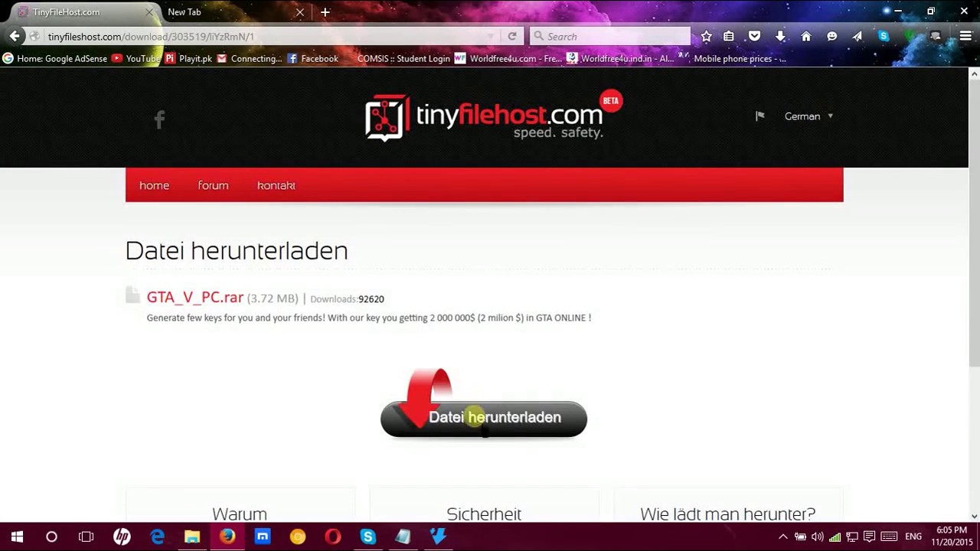
Task: Open Task View on taskbar
Action: pyautogui.click(x=86, y=537)
